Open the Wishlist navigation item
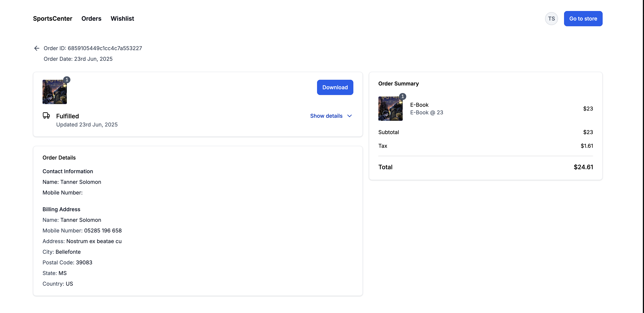Image resolution: width=644 pixels, height=313 pixels. [x=122, y=18]
